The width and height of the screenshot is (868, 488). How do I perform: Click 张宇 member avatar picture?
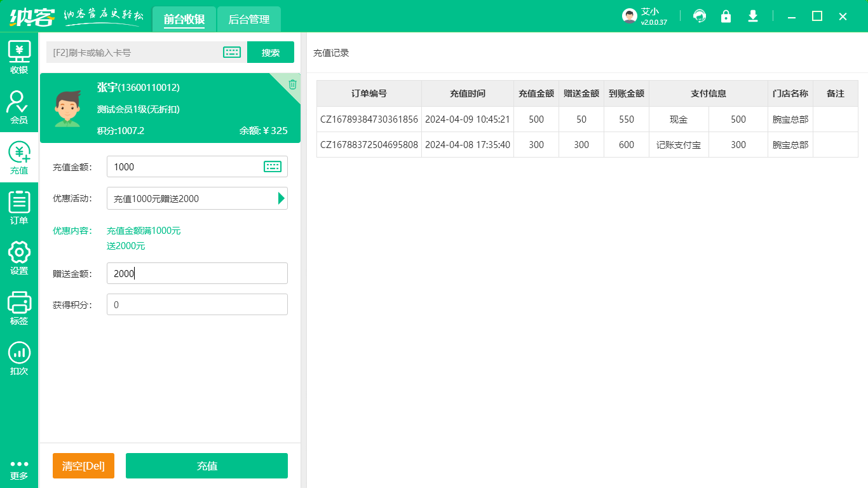click(x=67, y=109)
